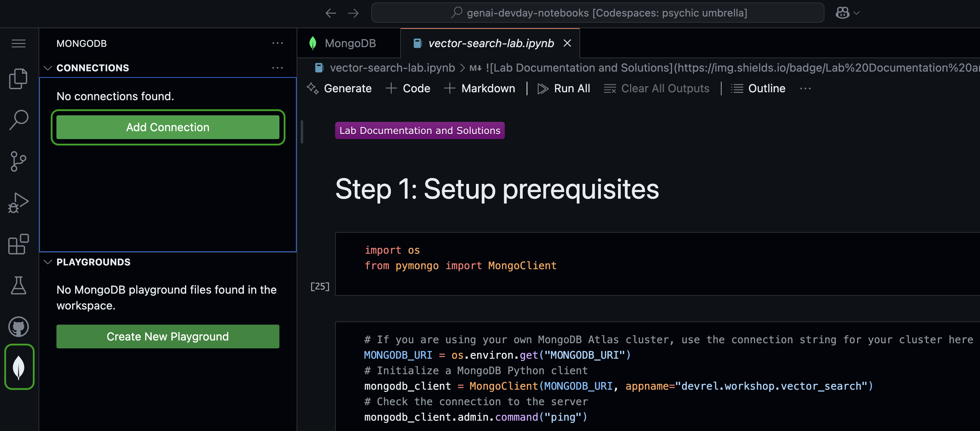Click 'No connections found.' text
The height and width of the screenshot is (431, 980).
click(x=115, y=96)
